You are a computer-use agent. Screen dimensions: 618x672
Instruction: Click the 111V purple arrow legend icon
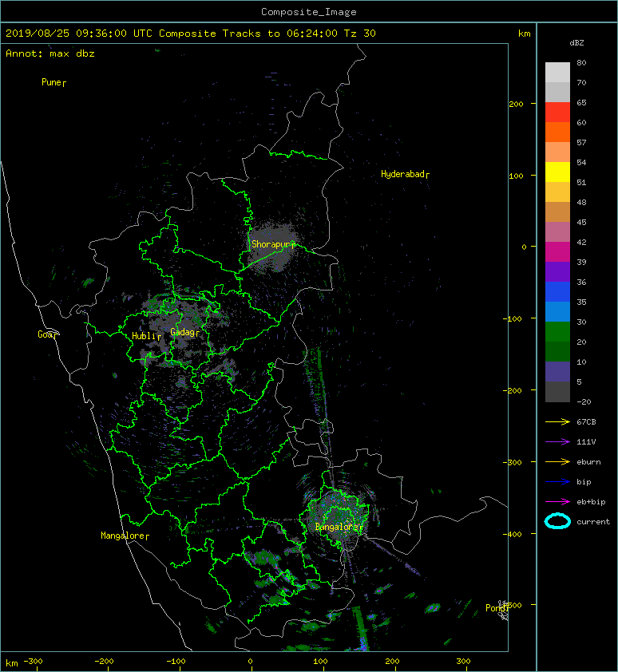557,442
